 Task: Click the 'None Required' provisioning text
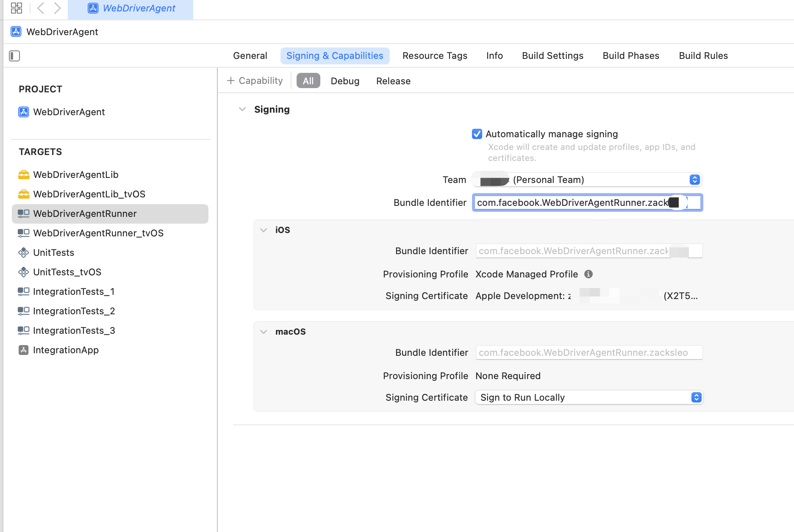click(x=508, y=376)
